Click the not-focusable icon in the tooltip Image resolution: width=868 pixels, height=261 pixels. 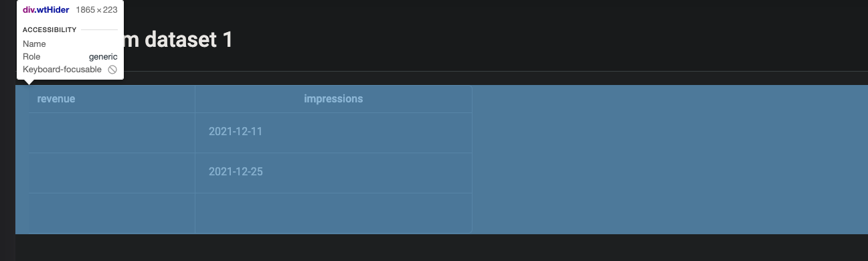click(x=112, y=70)
